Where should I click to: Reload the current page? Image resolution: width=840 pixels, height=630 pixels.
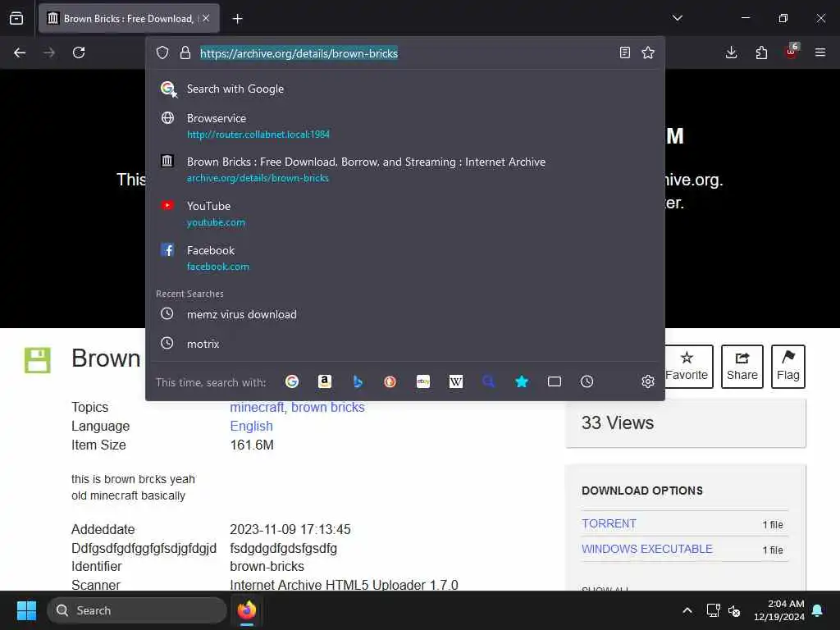[79, 52]
